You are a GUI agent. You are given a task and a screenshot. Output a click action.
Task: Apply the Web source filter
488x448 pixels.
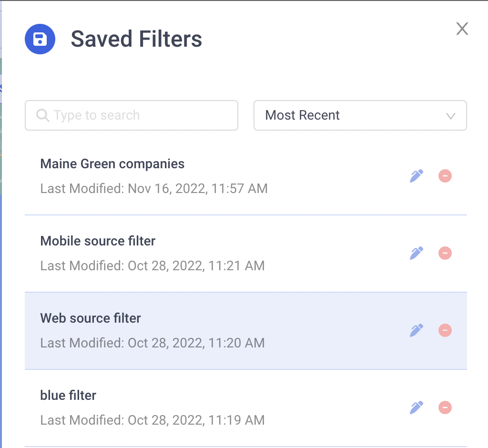click(x=246, y=331)
